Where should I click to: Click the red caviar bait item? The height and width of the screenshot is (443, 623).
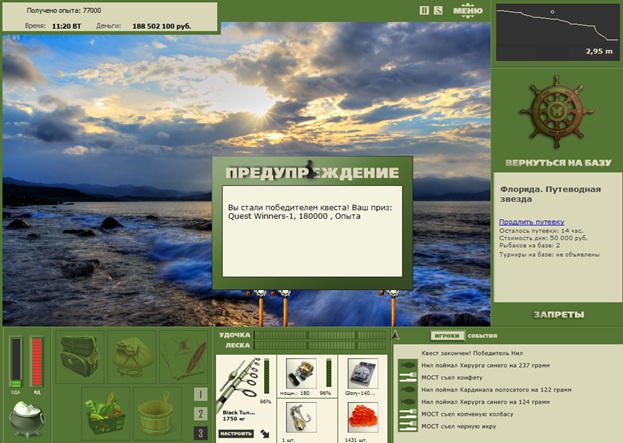362,418
